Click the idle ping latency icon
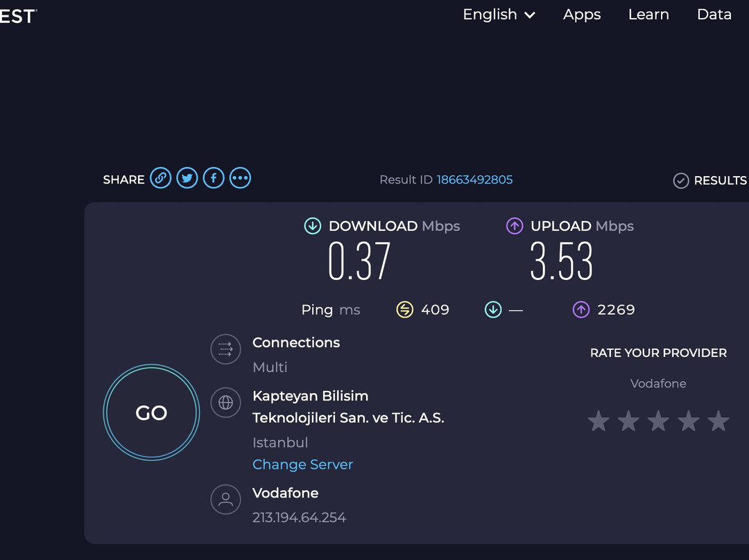This screenshot has height=560, width=749. [x=404, y=310]
